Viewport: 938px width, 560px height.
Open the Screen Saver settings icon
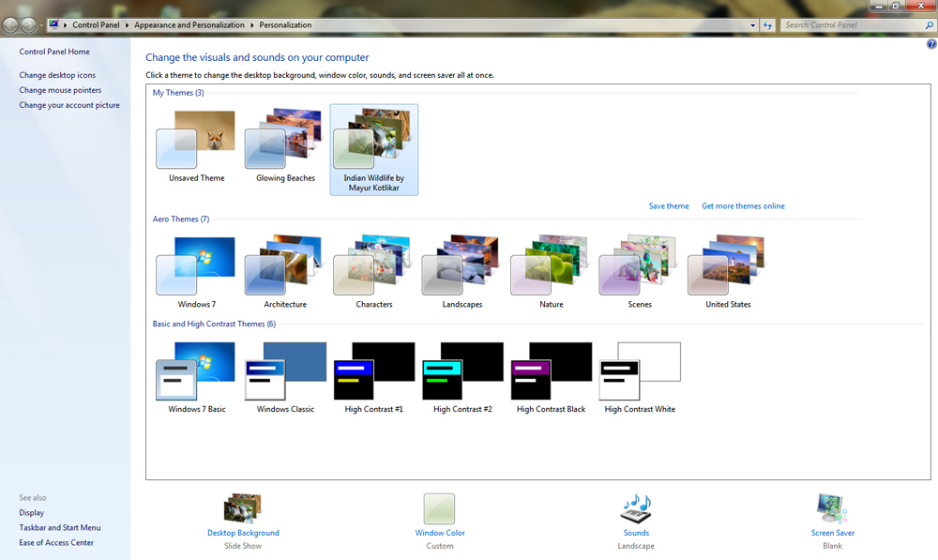point(832,508)
